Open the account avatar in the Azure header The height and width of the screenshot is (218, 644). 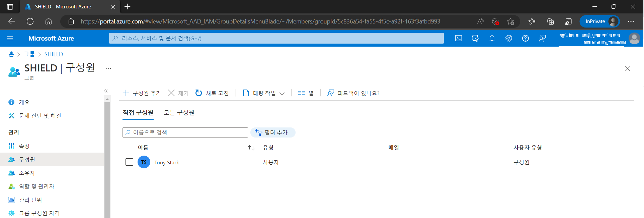coord(634,38)
